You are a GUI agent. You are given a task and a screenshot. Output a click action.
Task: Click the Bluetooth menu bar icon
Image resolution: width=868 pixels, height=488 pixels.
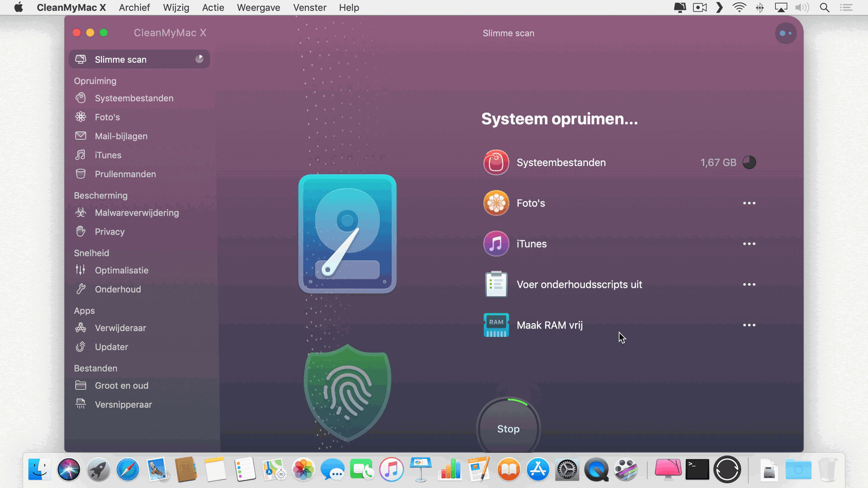(760, 8)
